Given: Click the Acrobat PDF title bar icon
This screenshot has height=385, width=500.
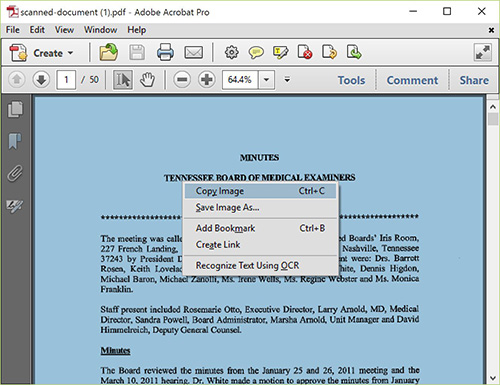Looking at the screenshot, I should 13,12.
